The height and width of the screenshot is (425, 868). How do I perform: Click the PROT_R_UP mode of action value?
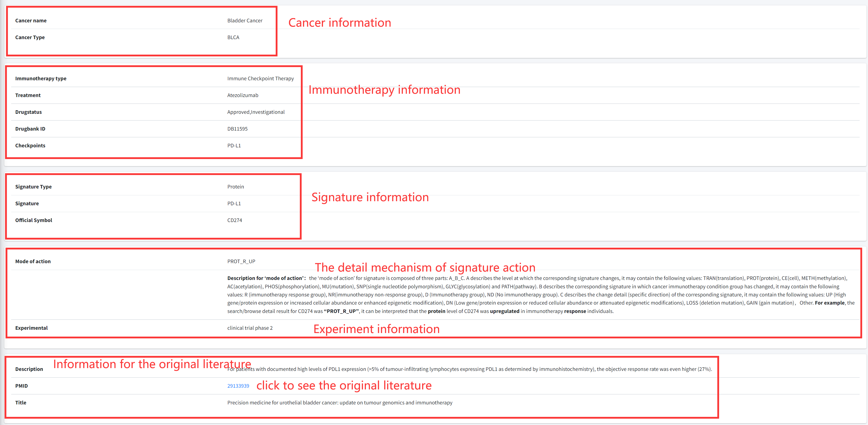[241, 261]
